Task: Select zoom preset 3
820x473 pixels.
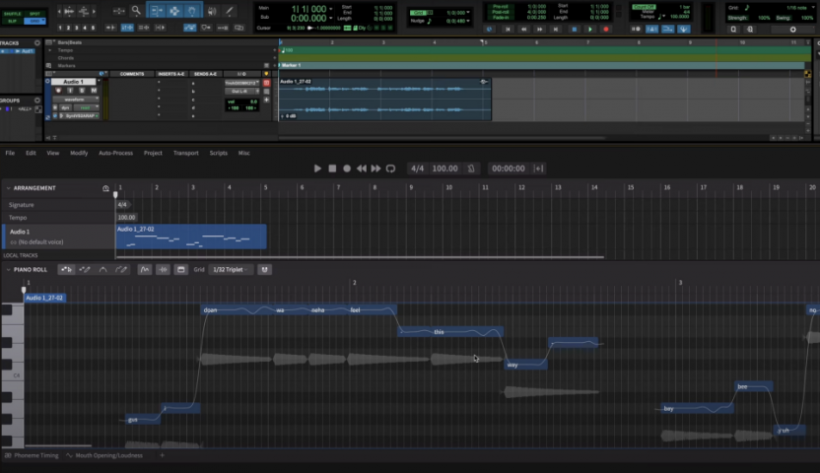Action: pyautogui.click(x=77, y=28)
